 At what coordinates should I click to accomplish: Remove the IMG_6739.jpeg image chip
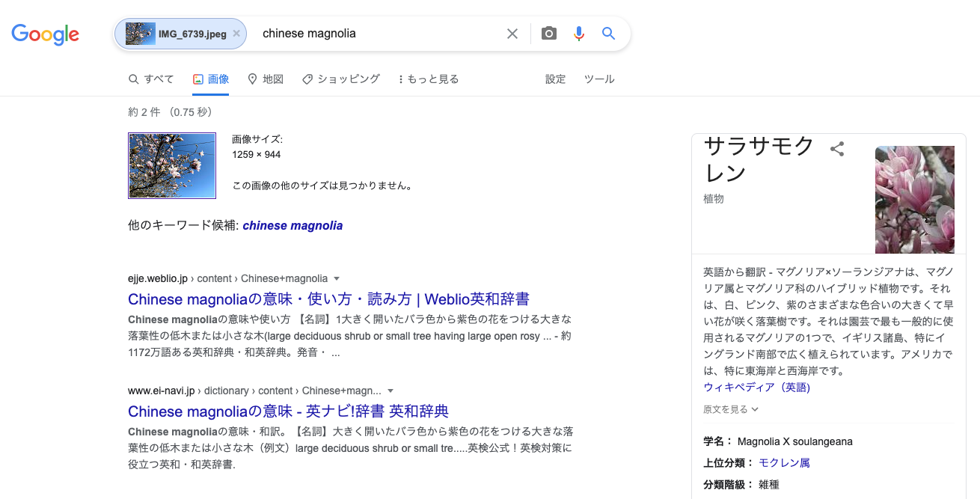[236, 34]
